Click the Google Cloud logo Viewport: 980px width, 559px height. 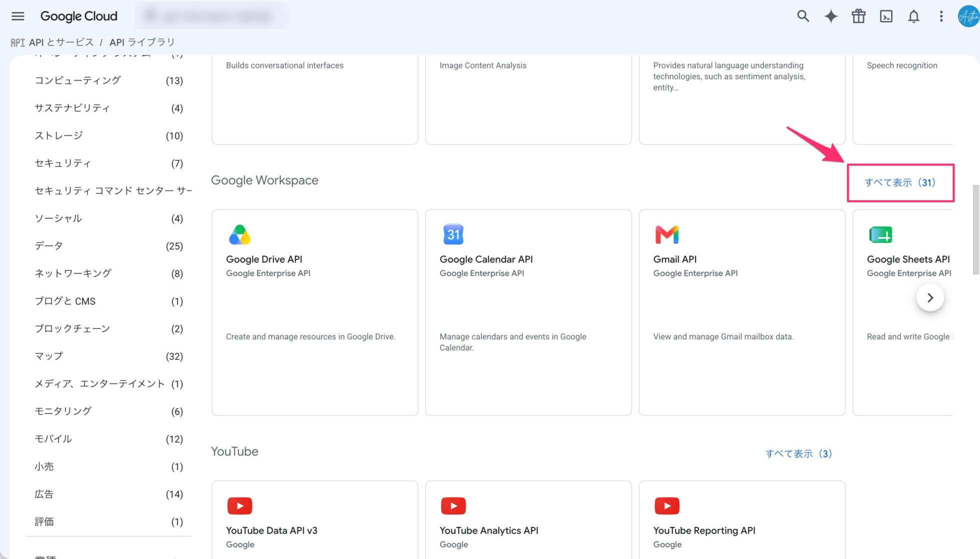point(79,16)
